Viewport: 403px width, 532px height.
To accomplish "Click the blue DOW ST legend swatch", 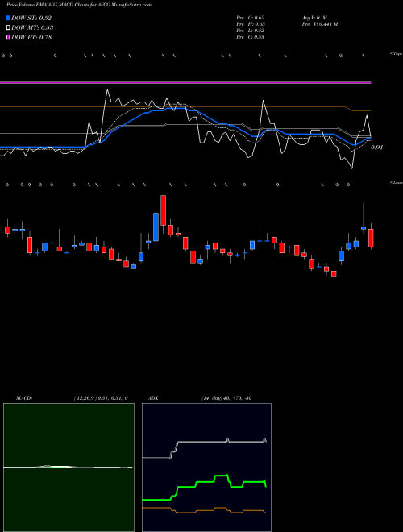I will [8, 18].
